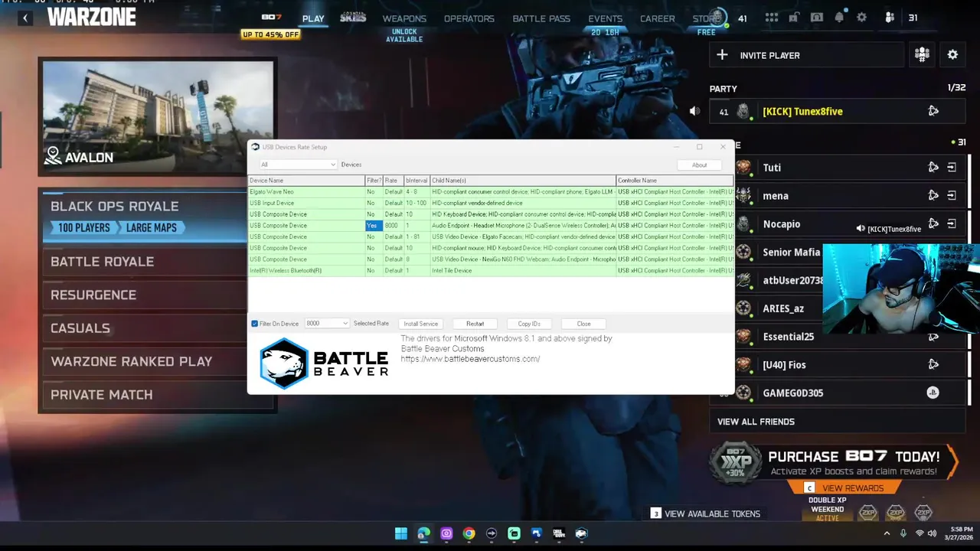Open the Career tab
Viewport: 980px width, 551px height.
coord(658,18)
